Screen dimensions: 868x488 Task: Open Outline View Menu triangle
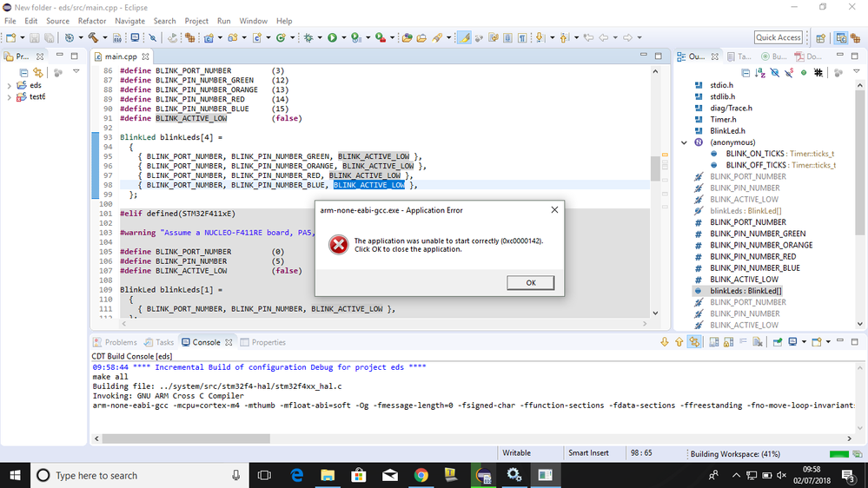coord(857,72)
